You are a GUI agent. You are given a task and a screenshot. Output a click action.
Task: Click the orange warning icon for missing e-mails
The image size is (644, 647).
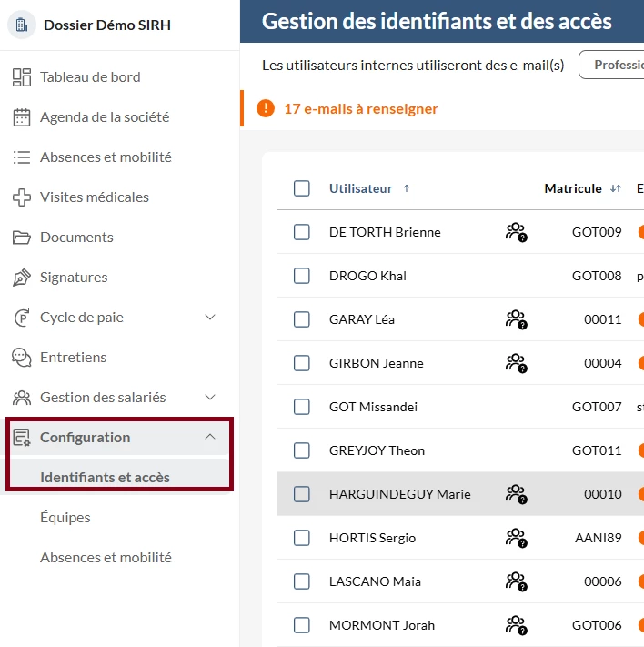265,109
